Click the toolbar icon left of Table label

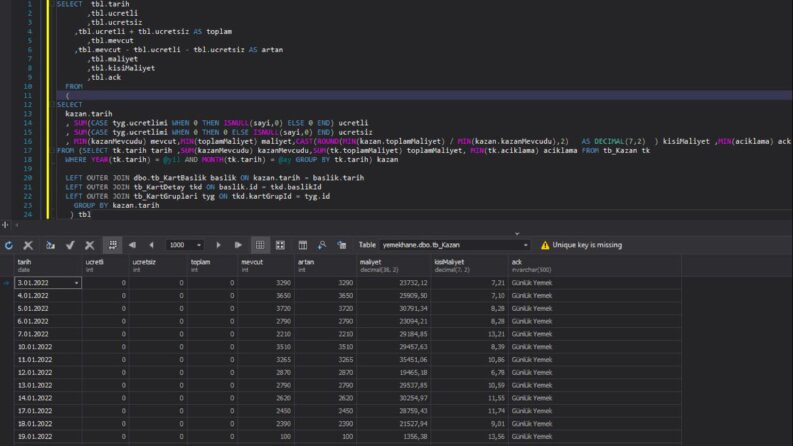coord(342,245)
